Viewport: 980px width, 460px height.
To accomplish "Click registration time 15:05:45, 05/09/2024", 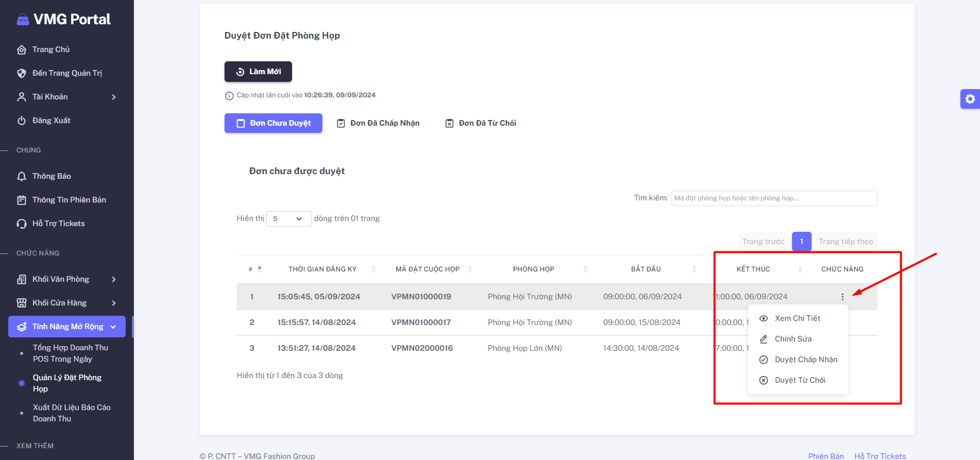I will 319,297.
